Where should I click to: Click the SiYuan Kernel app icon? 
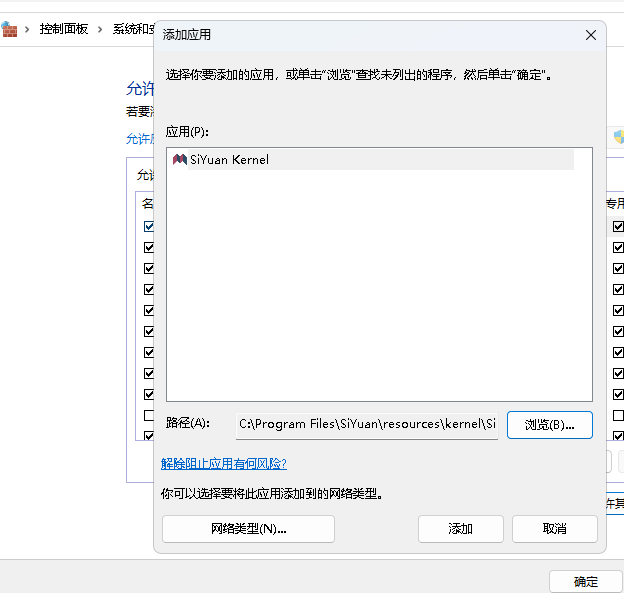(x=179, y=160)
